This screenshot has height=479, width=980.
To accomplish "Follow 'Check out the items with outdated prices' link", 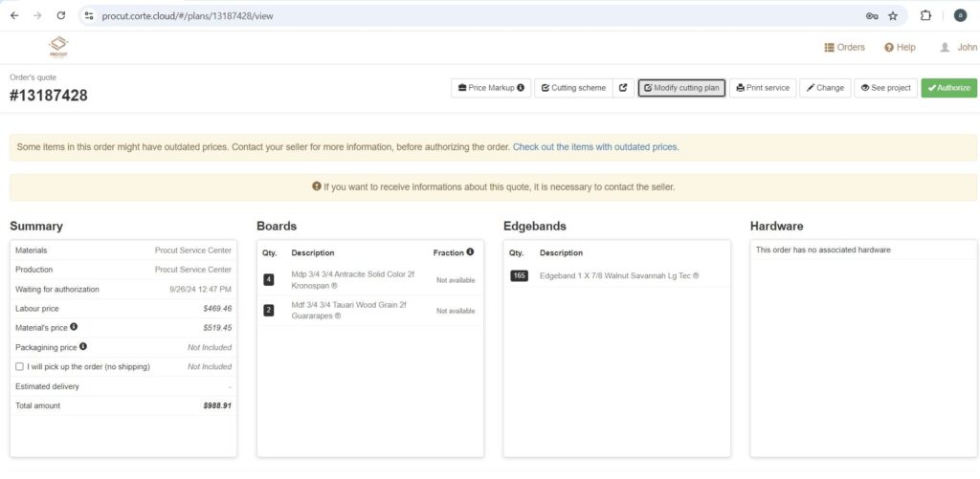I will point(595,147).
